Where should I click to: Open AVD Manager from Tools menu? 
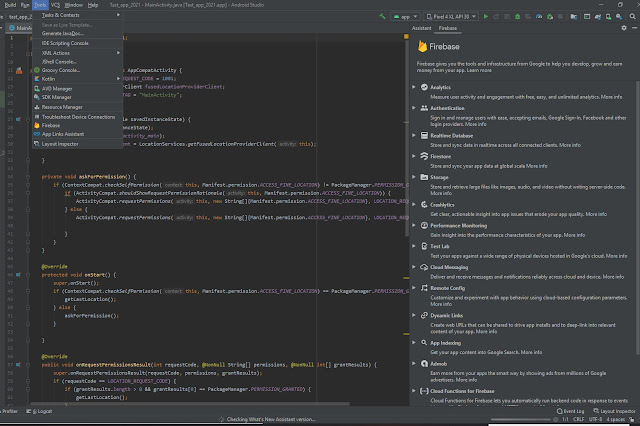click(58, 88)
